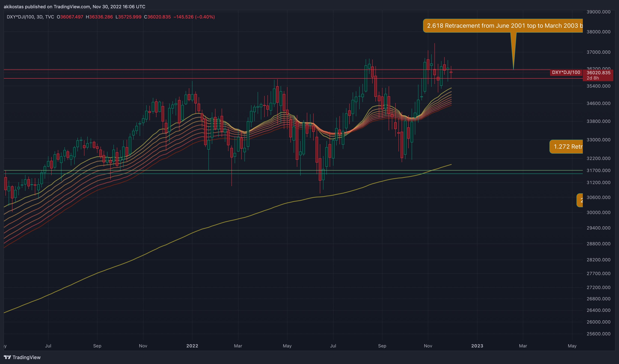
Task: Click the 26000.000 price axis label
Action: click(598, 322)
